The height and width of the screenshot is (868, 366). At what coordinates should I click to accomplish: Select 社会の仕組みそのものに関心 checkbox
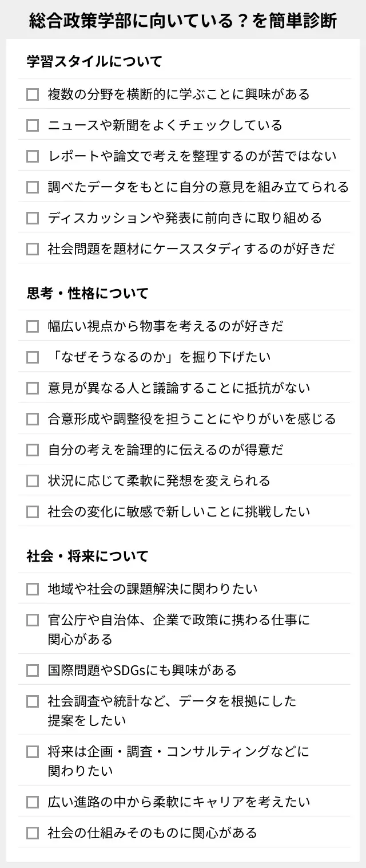(33, 833)
